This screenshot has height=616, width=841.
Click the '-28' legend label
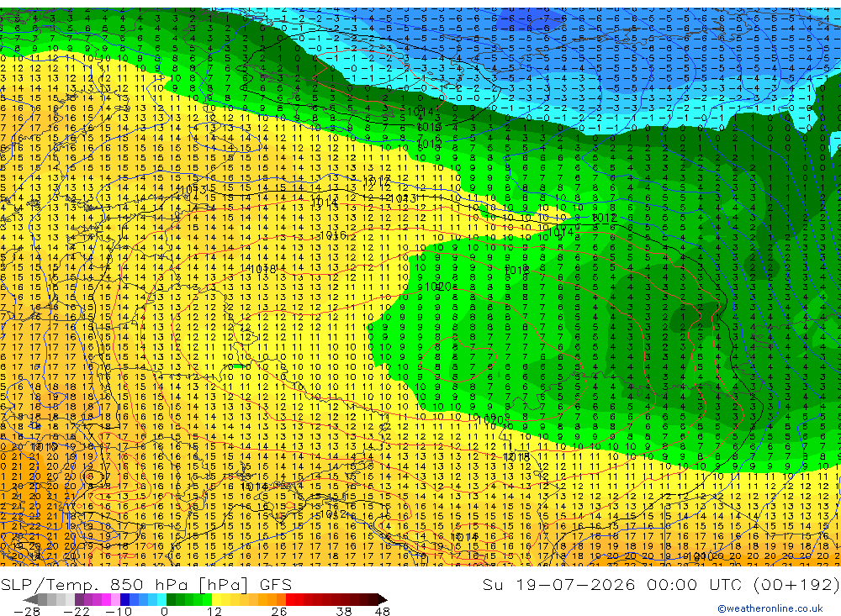[x=26, y=612]
